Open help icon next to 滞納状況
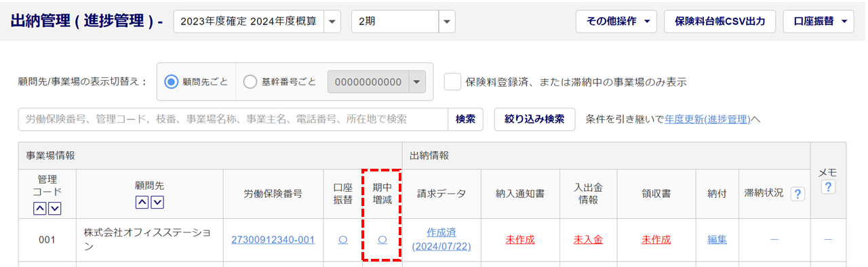The image size is (868, 267). pyautogui.click(x=797, y=194)
